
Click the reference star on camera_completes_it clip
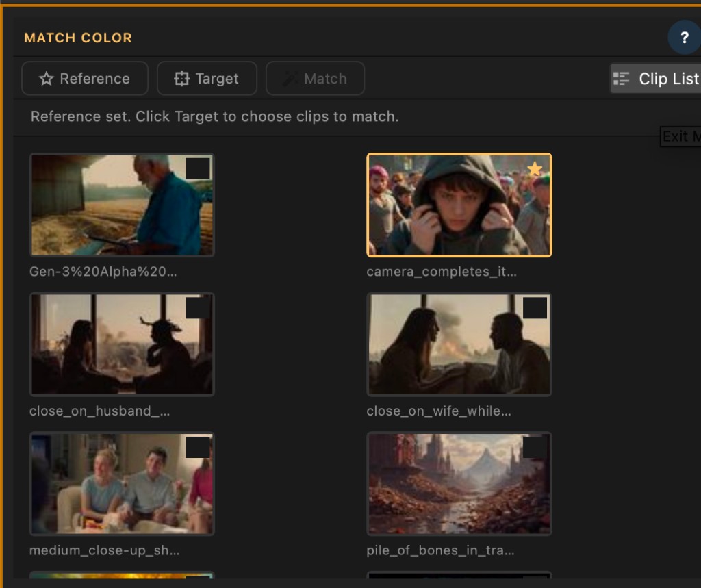[x=535, y=169]
